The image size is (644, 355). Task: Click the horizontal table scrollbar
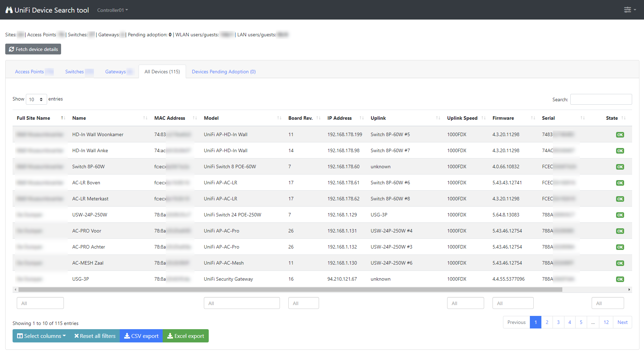click(x=290, y=290)
